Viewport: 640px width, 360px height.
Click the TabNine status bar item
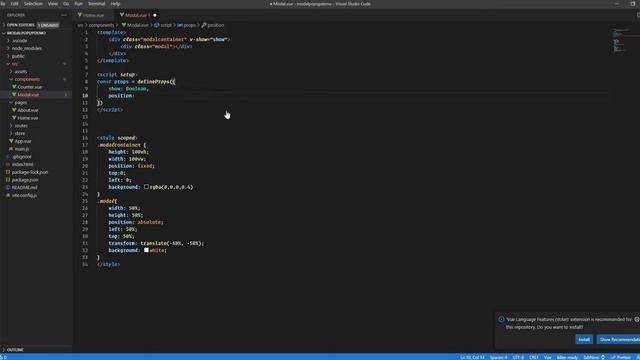coord(594,357)
